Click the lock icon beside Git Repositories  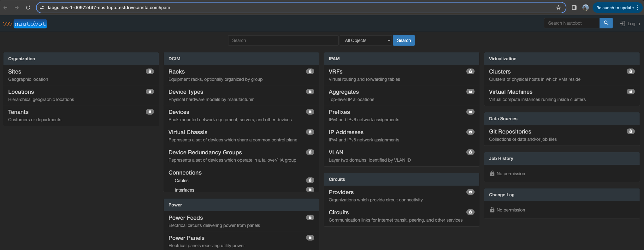[631, 131]
